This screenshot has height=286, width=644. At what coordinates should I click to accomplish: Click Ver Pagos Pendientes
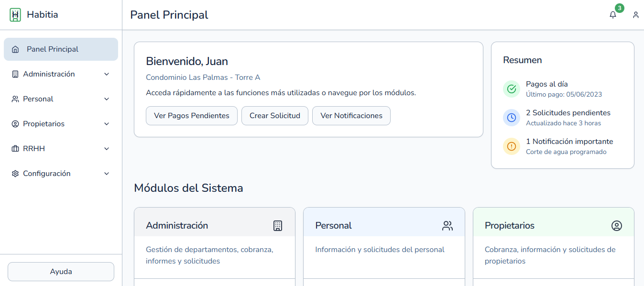(191, 116)
